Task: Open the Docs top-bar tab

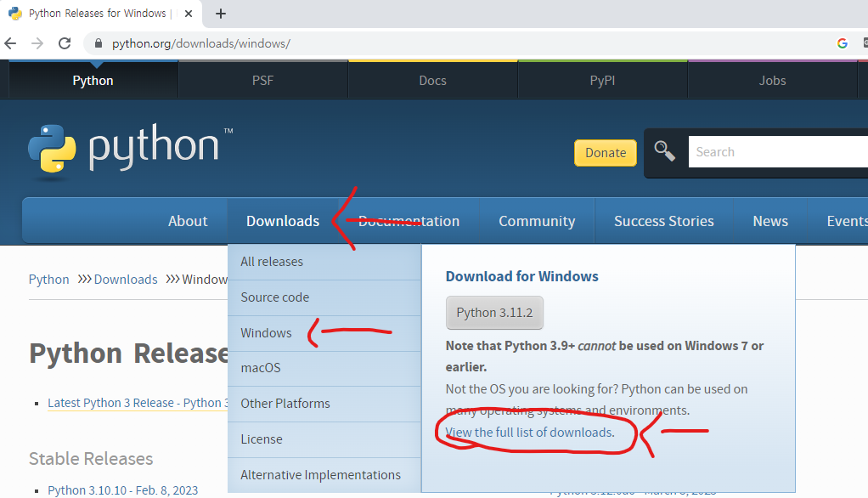Action: tap(433, 81)
